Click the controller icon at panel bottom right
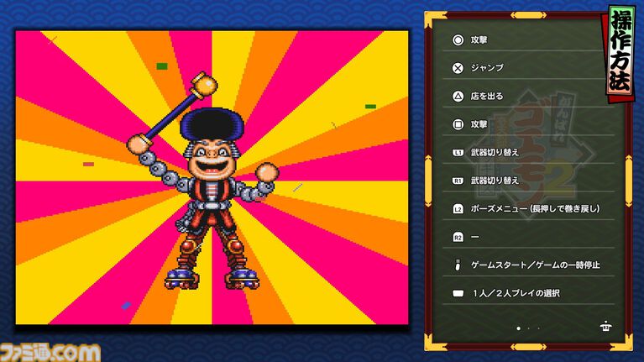 (606, 326)
